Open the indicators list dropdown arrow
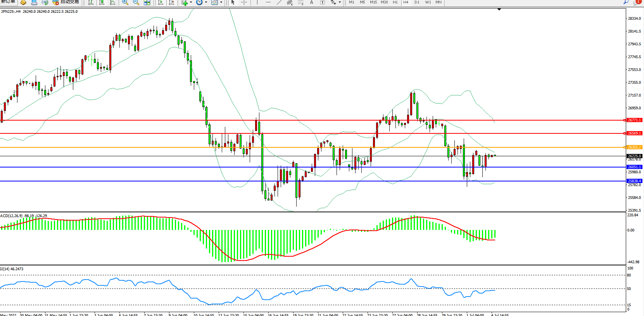Screen dimensions: 644x316 point(191,2)
